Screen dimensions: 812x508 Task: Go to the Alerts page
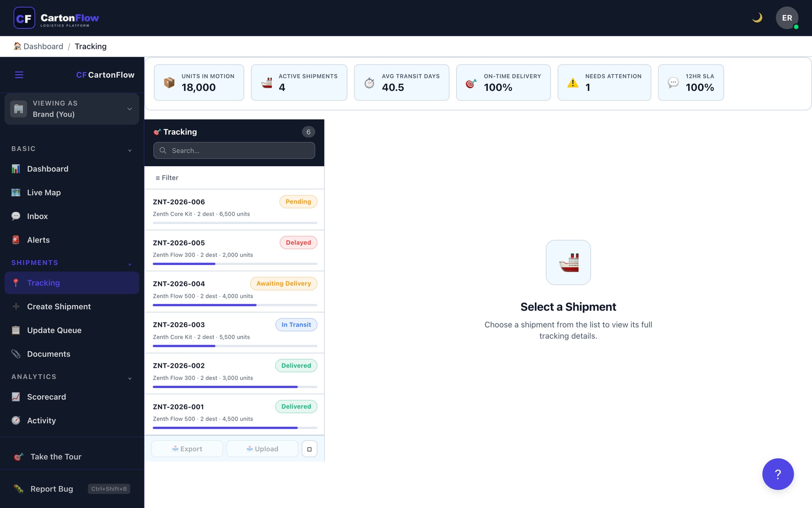click(x=39, y=240)
